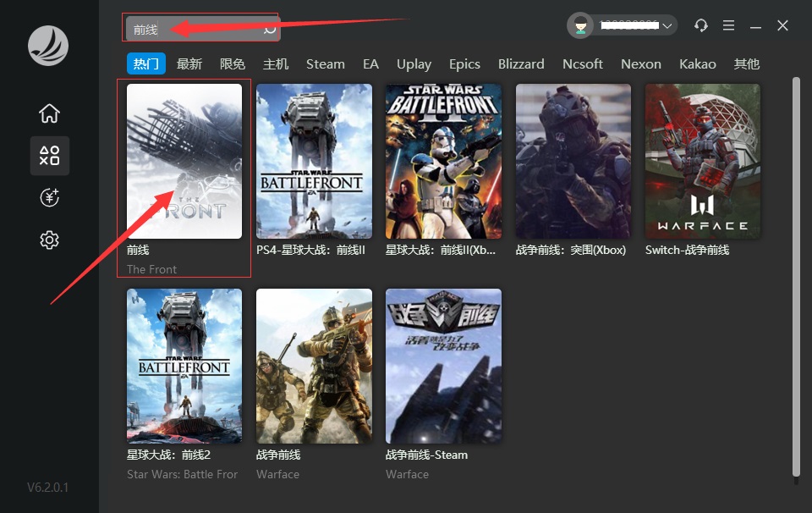Screen dimensions: 812x513
Task: Click the user avatar icon
Action: [580, 25]
